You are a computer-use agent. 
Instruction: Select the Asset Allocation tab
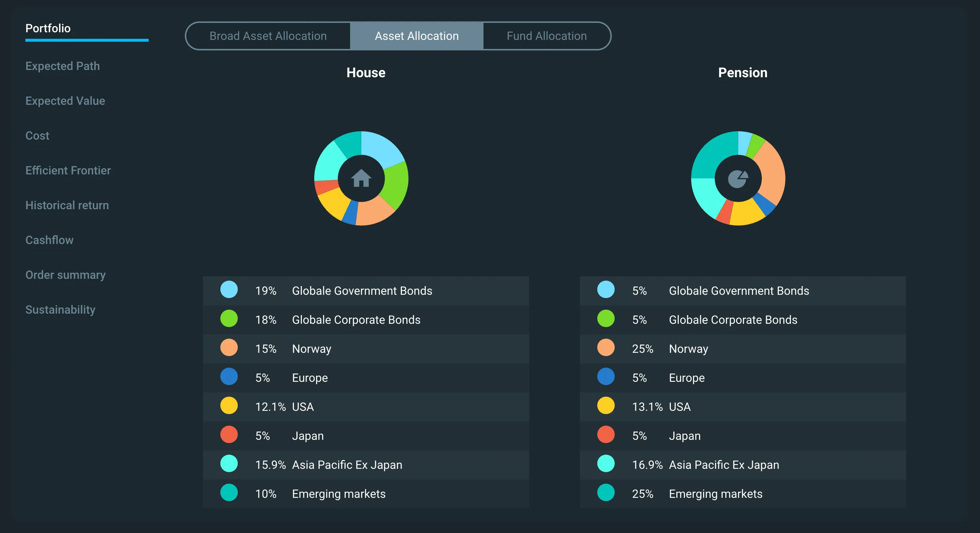[416, 36]
